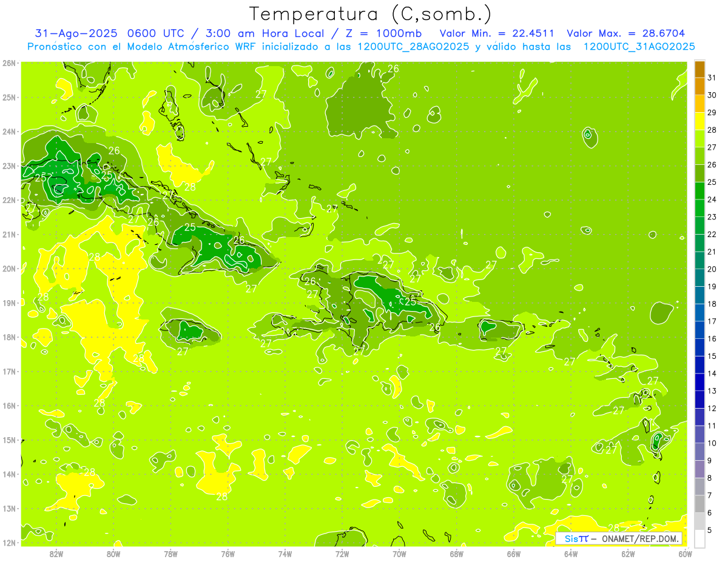
Task: Click the 60W longitude axis label
Action: tap(685, 554)
